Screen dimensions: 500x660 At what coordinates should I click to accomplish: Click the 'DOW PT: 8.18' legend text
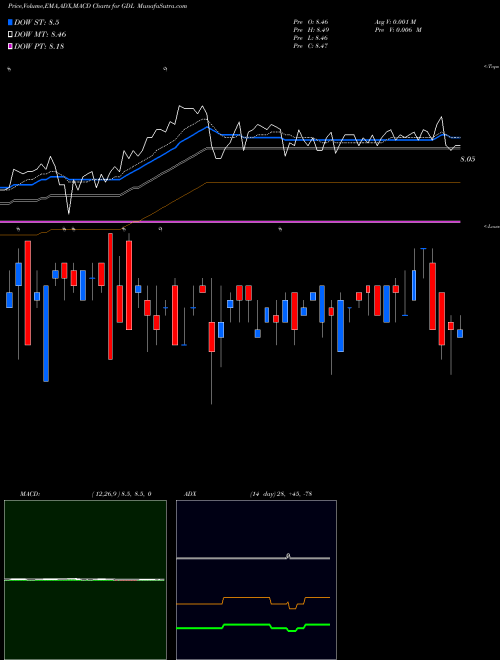39,46
